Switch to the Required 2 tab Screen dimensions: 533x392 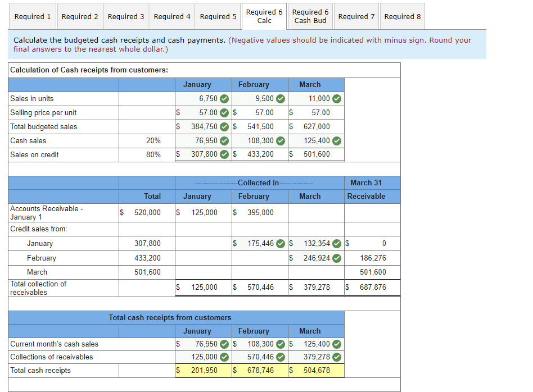pos(79,16)
